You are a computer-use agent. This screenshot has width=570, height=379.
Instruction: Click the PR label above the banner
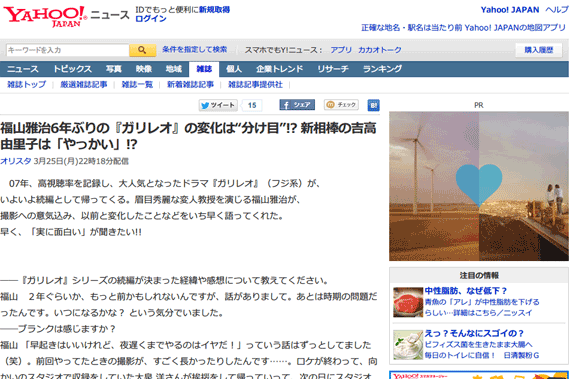click(x=479, y=105)
